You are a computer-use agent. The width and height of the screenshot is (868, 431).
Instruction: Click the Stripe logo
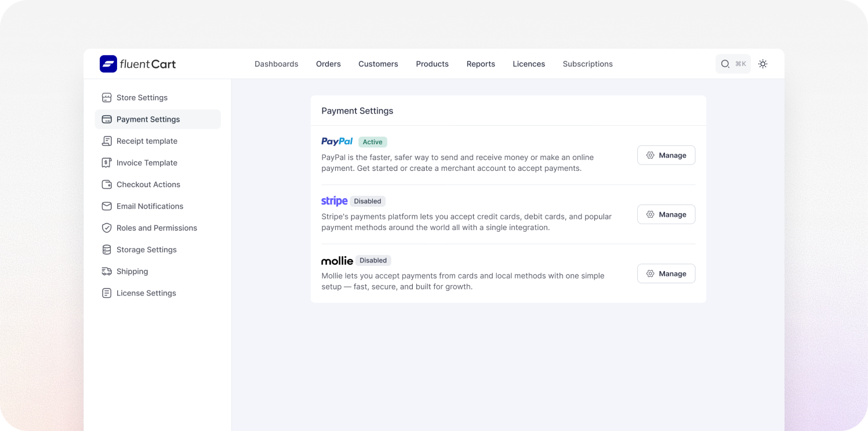click(335, 201)
